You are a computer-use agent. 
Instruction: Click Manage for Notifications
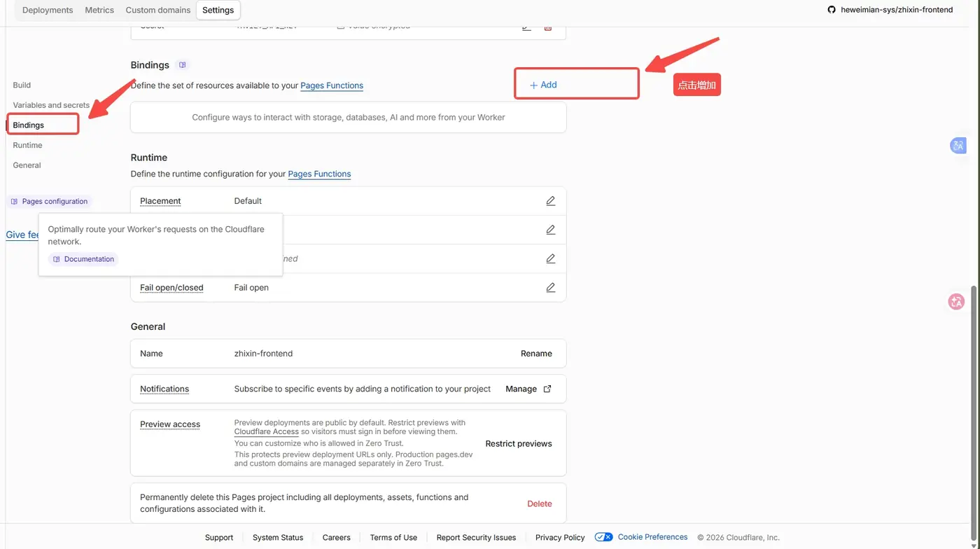521,389
